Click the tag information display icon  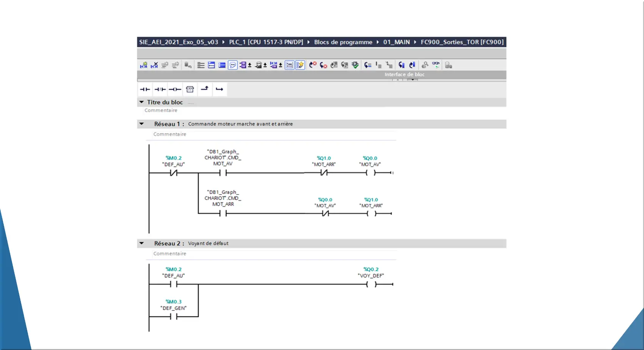click(x=258, y=65)
